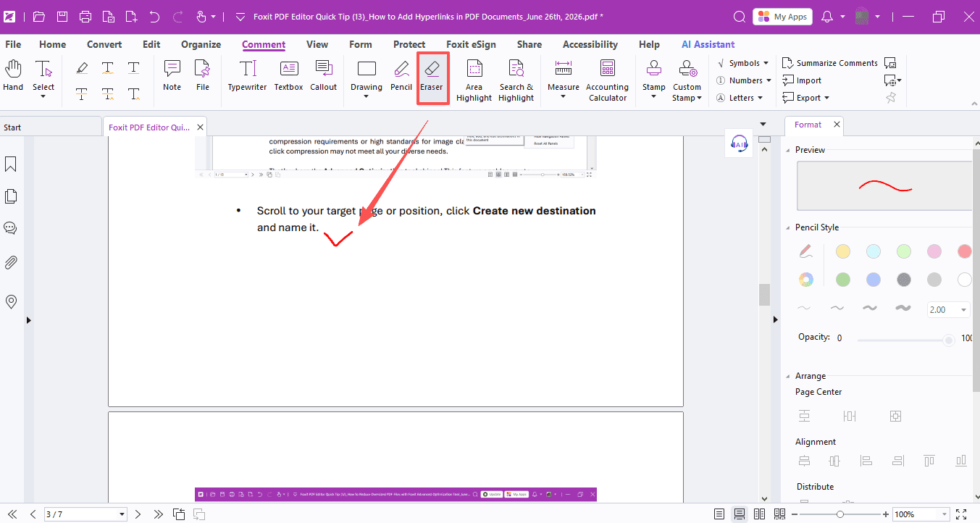Expand the Measure dropdown
Image resolution: width=980 pixels, height=523 pixels.
(564, 96)
